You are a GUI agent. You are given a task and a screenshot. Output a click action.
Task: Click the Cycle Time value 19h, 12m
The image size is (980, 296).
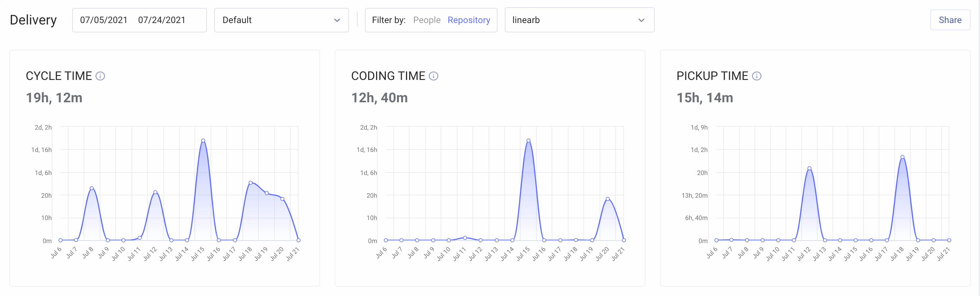(54, 98)
